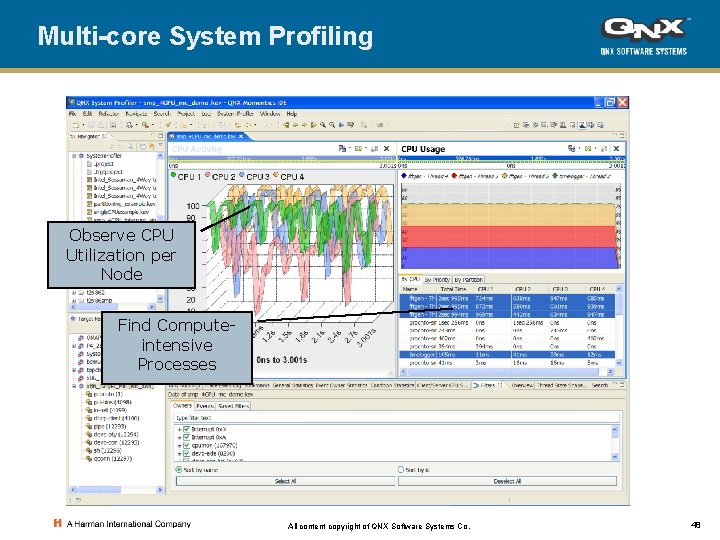Open the Help menu
Screen dimensions: 720x540
click(x=292, y=113)
